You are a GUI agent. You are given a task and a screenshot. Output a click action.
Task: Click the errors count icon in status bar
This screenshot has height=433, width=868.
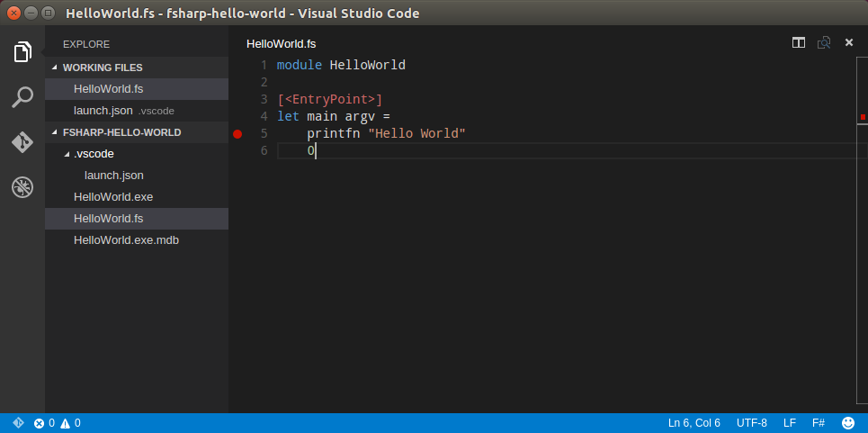click(39, 424)
